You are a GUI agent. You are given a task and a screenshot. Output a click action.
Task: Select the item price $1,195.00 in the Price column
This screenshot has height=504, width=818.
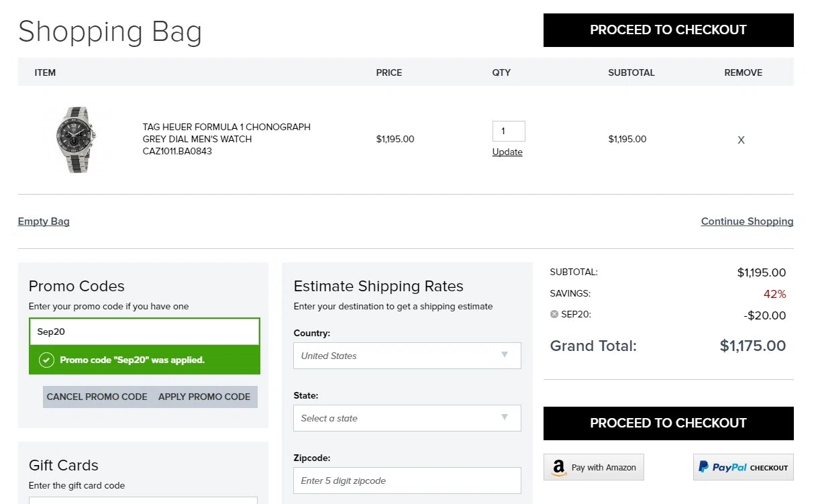tap(395, 140)
